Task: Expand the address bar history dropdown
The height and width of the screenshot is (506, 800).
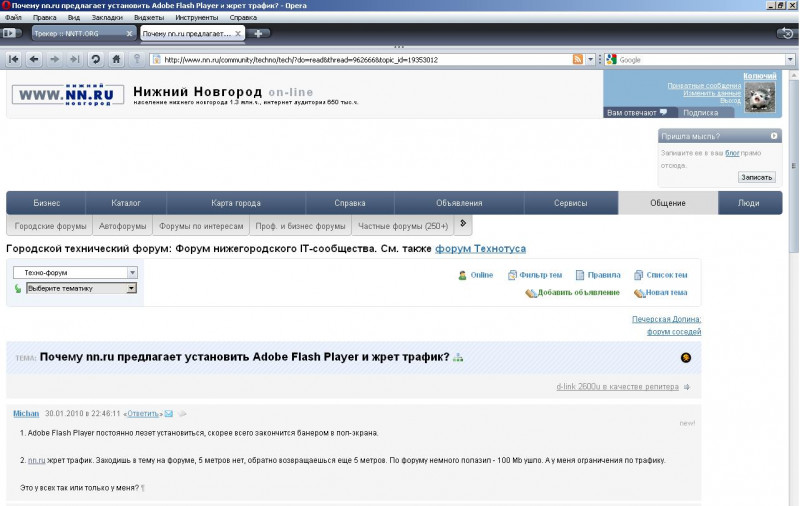Action: [590, 60]
